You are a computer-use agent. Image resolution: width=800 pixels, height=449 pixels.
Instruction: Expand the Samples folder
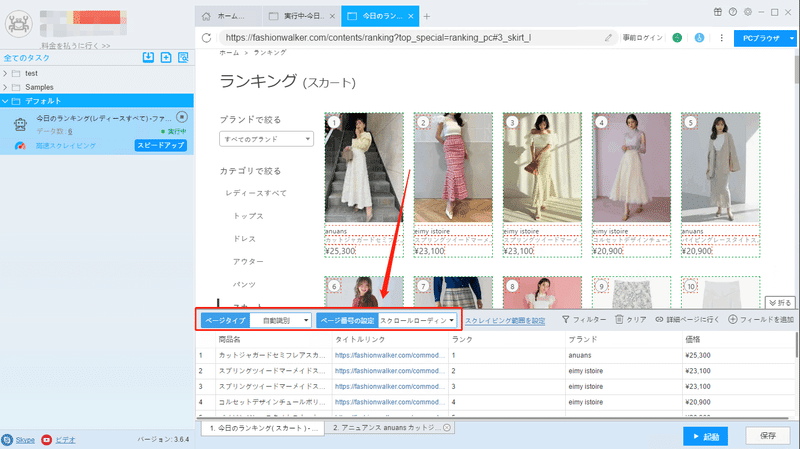(5, 87)
